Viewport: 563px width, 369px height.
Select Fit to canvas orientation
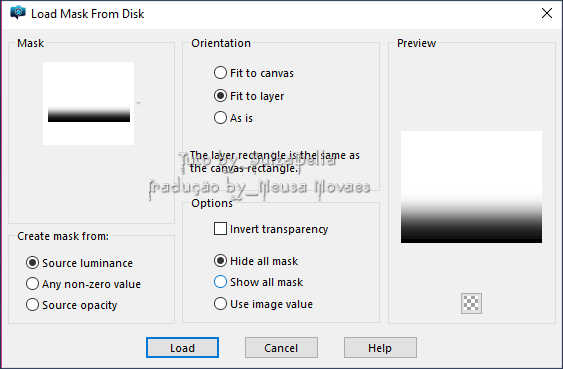pyautogui.click(x=254, y=73)
